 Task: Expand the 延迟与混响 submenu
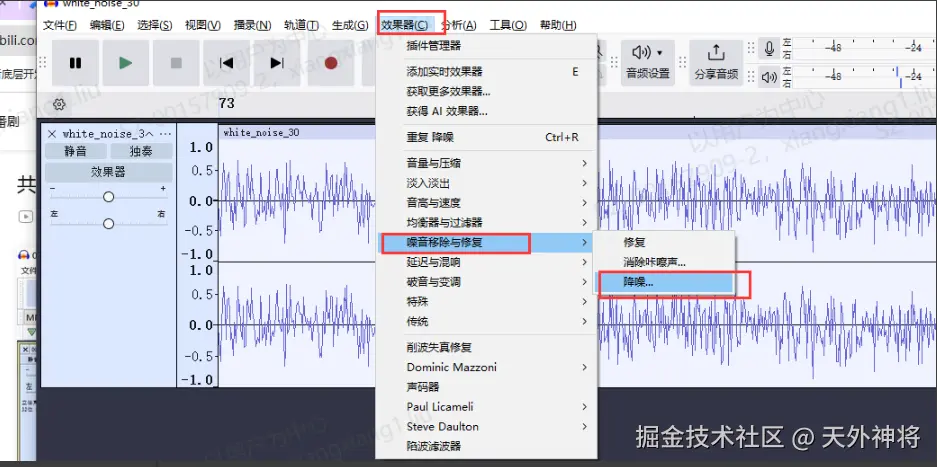click(486, 262)
